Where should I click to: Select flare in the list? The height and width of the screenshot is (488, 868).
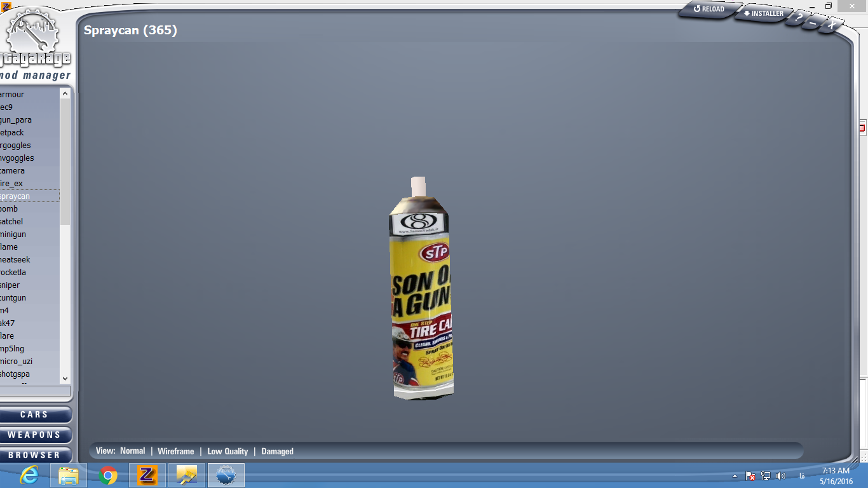point(30,336)
